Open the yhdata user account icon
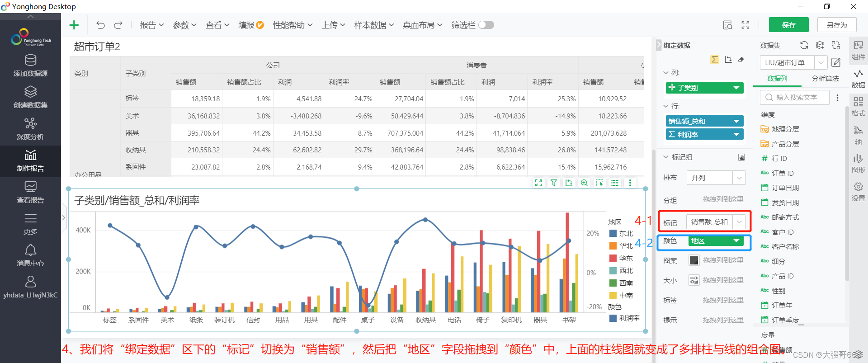This screenshot has height=363, width=868. 30,282
